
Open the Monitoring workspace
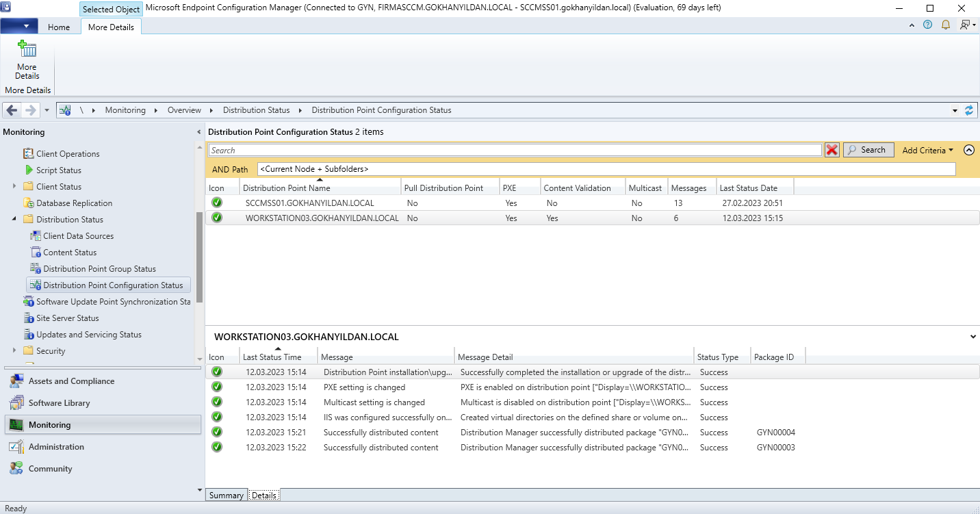click(x=103, y=425)
